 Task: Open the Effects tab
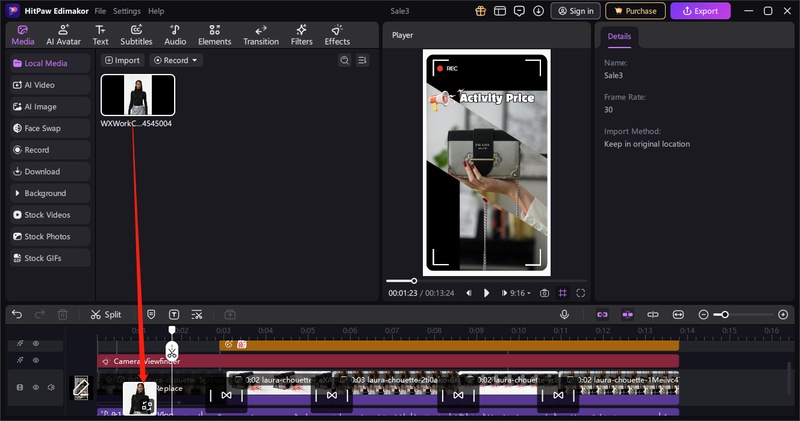tap(337, 35)
